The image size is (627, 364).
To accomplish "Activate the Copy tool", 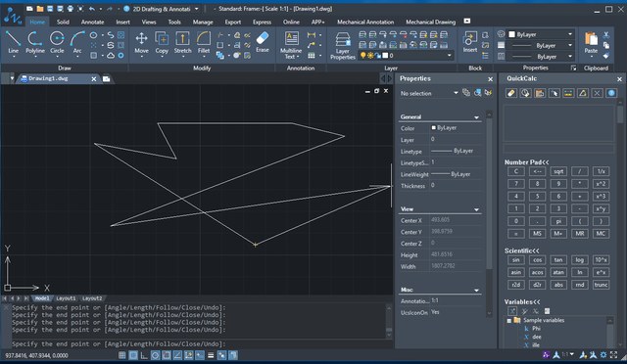I will (x=162, y=42).
